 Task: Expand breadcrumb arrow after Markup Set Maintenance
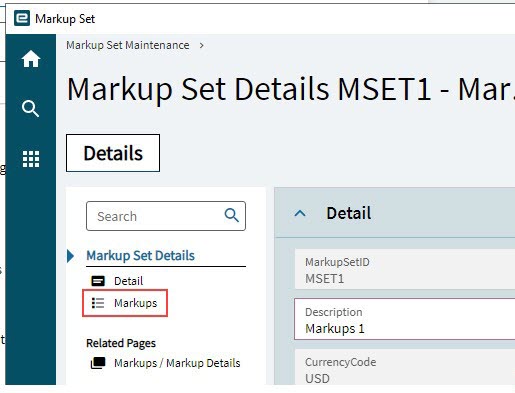[201, 45]
